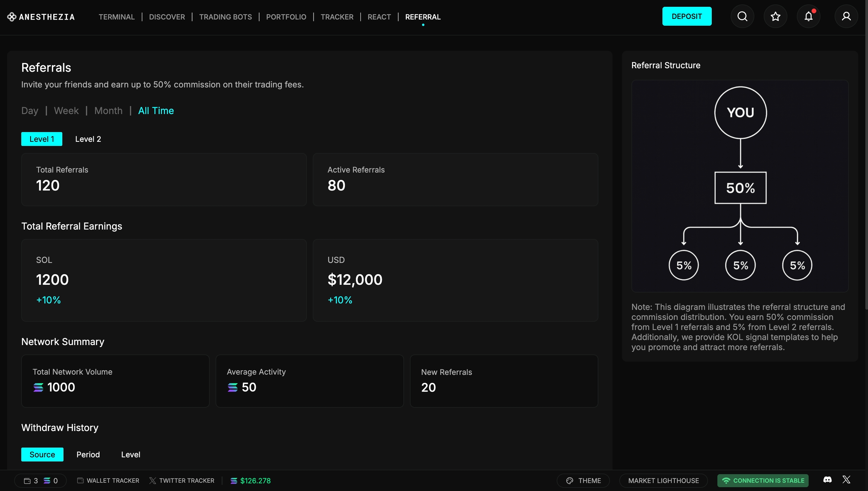The image size is (868, 491).
Task: Switch time range to Week
Action: [x=66, y=111]
